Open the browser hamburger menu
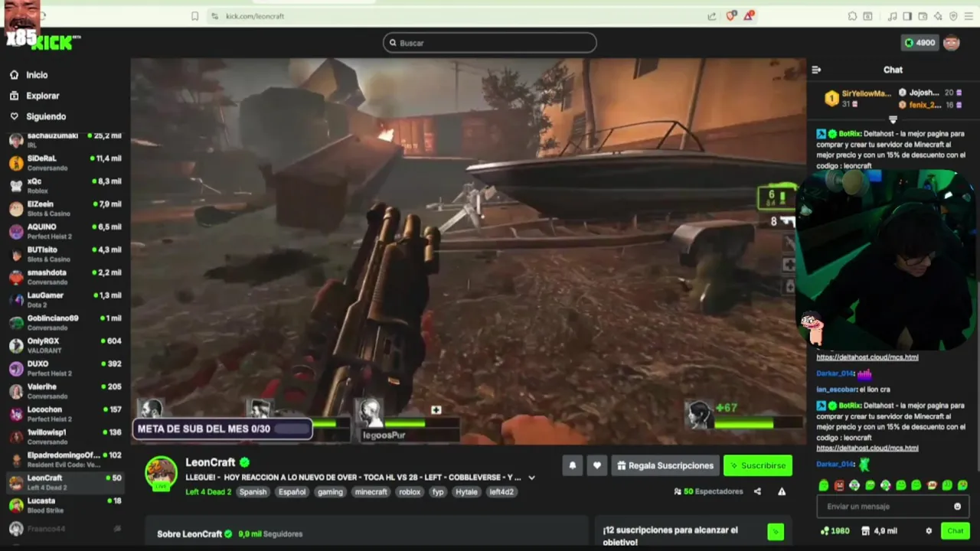Image resolution: width=980 pixels, height=551 pixels. click(969, 16)
